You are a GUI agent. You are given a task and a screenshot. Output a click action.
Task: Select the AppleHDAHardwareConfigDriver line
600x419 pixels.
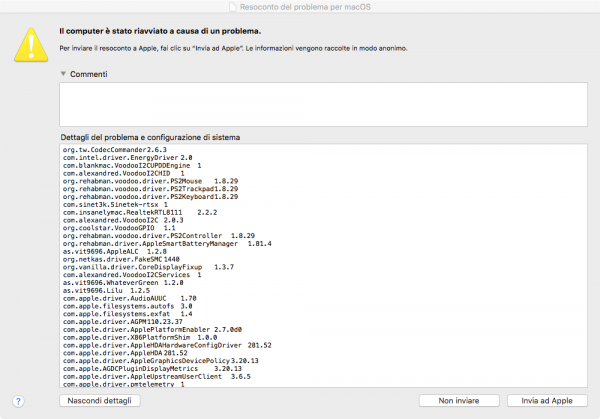[x=167, y=345]
